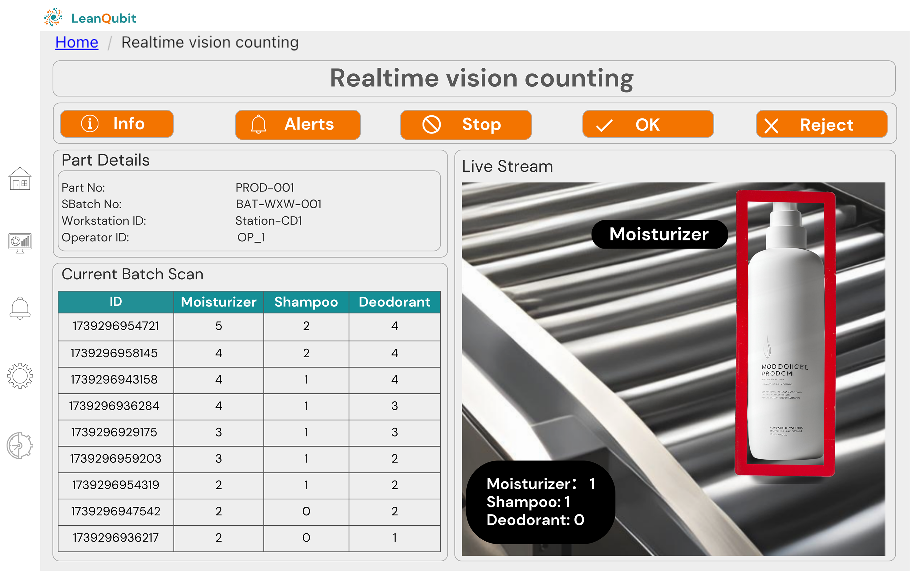Click the LeanQubit brand name
Viewport: 924px width, 578px height.
point(103,18)
